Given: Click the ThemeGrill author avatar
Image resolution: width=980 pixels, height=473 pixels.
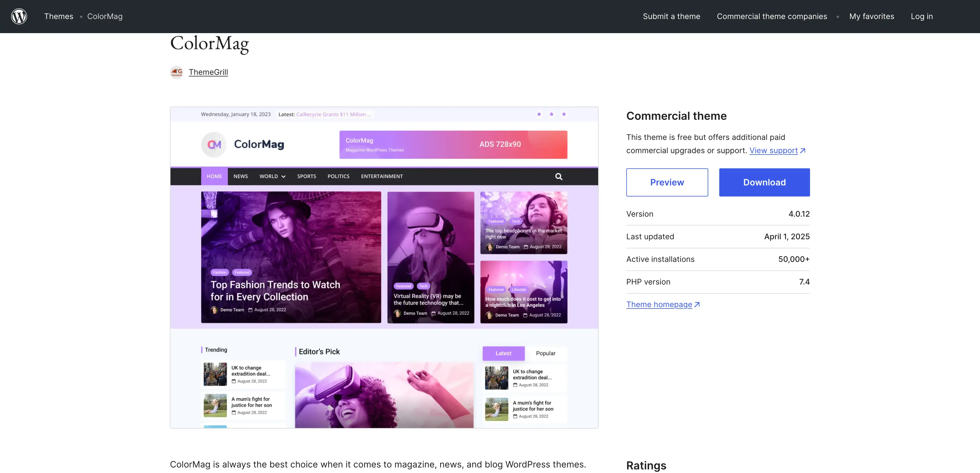Looking at the screenshot, I should 177,72.
